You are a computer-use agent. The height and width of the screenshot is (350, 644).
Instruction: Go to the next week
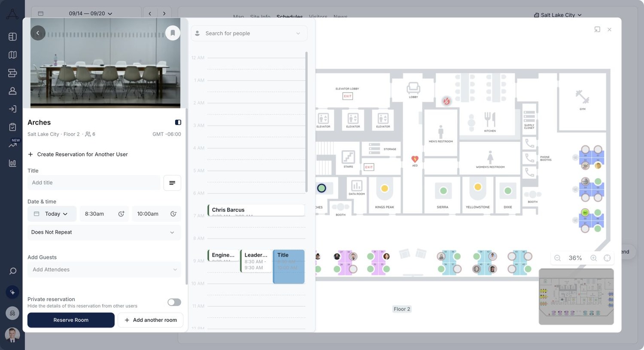(x=164, y=13)
